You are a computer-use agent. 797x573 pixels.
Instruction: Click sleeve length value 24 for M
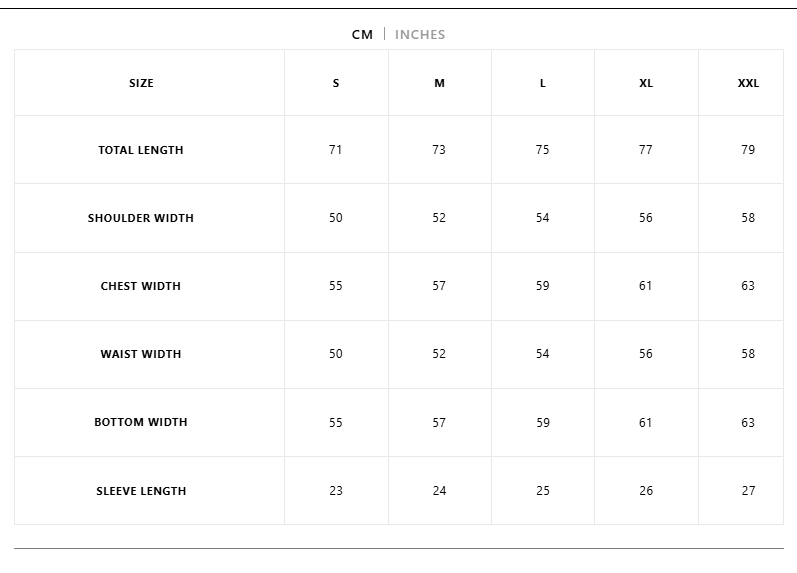pos(439,491)
